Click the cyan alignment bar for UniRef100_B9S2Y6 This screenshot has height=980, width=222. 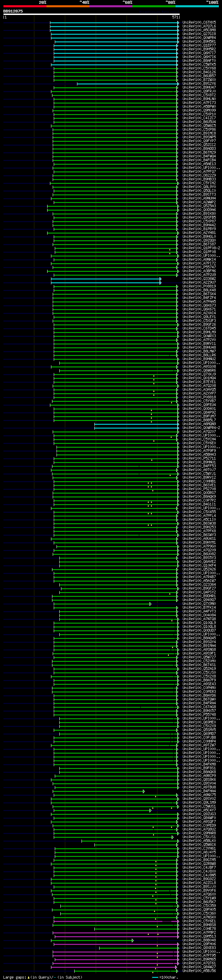point(128,84)
